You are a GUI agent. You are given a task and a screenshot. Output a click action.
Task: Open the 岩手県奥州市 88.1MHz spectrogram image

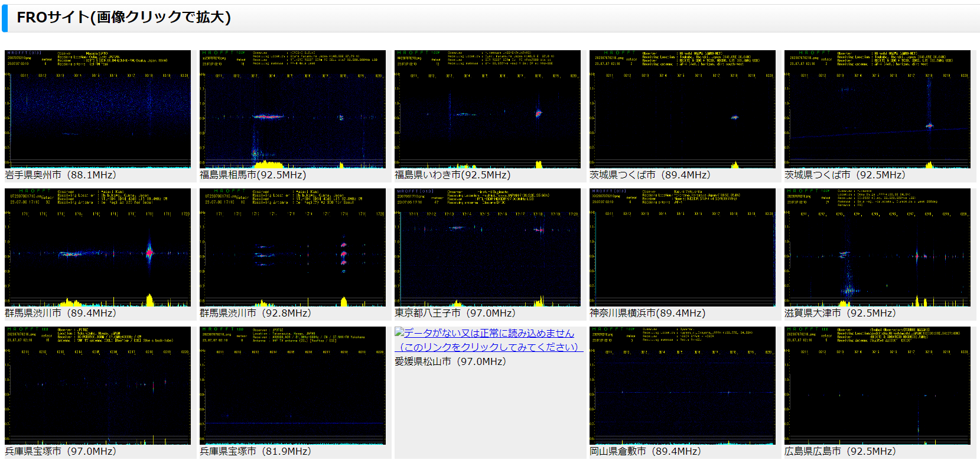tap(97, 109)
